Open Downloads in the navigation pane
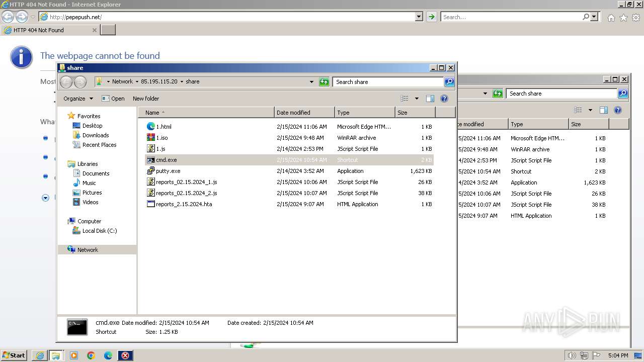Screen dimensions: 644x362 (x=96, y=135)
